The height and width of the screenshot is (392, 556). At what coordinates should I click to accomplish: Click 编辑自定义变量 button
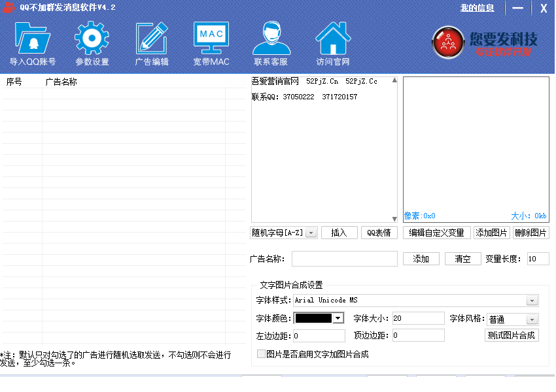[436, 233]
